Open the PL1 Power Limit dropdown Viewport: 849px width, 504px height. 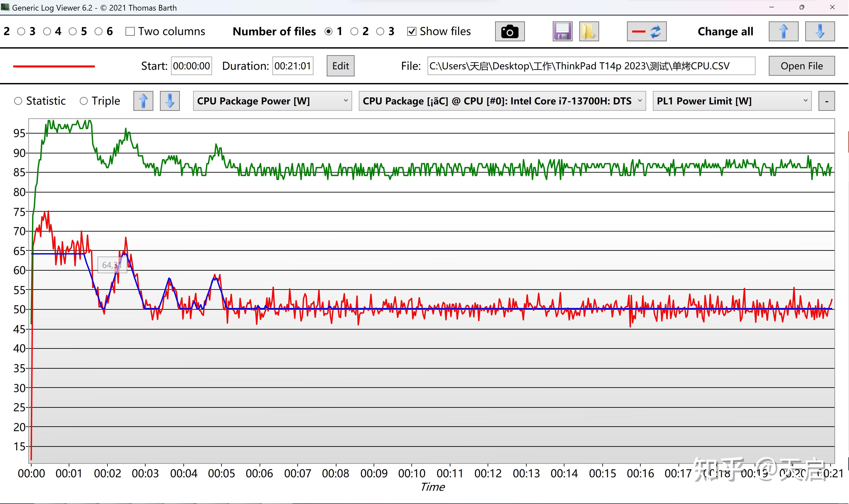click(732, 101)
